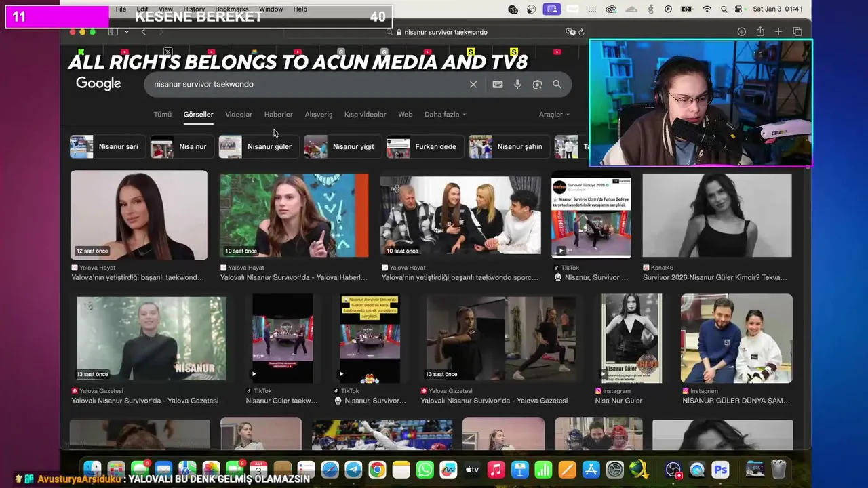Open Safari translate page icon
This screenshot has width=868, height=488.
click(x=570, y=32)
